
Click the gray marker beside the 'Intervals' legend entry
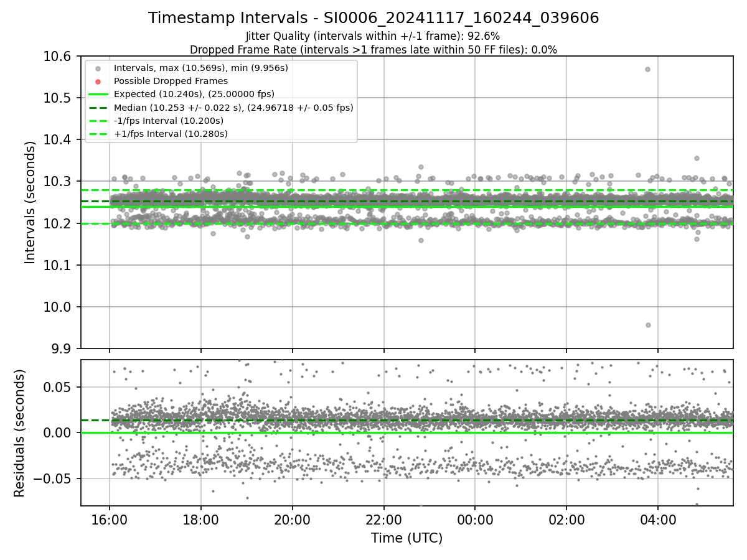tap(98, 68)
